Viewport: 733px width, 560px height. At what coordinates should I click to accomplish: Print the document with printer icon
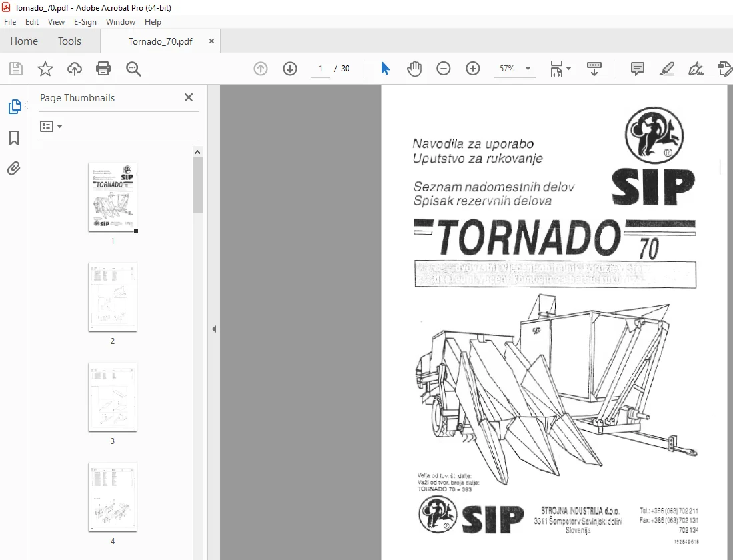tap(103, 69)
